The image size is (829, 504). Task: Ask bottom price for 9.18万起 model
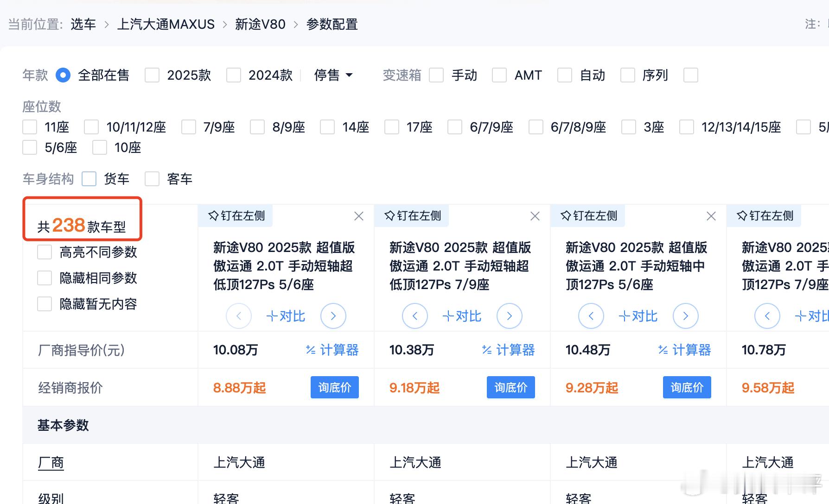511,387
